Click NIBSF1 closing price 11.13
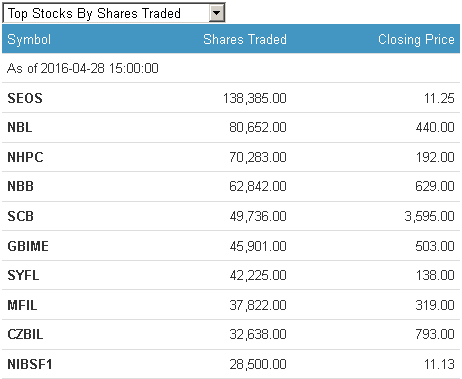Image resolution: width=462 pixels, height=379 pixels. (439, 364)
